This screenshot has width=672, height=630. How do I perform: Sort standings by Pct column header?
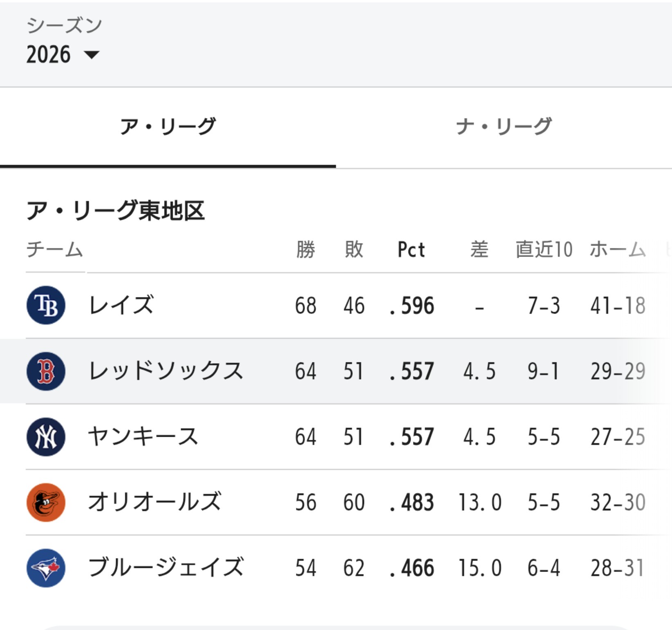411,249
